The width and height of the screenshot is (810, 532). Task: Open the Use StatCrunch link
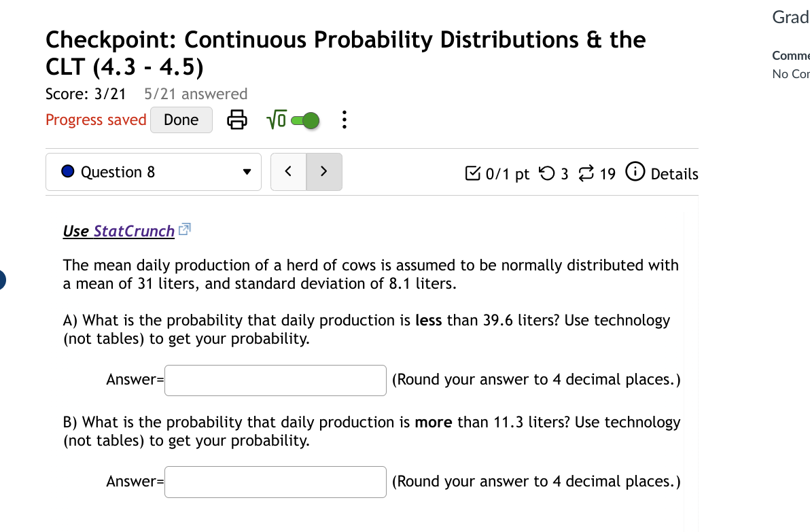[119, 230]
